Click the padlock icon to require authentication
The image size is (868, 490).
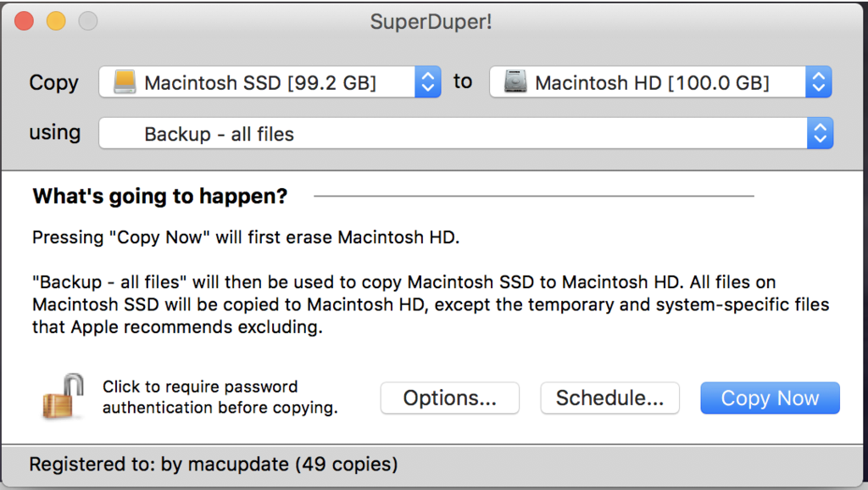(x=63, y=396)
